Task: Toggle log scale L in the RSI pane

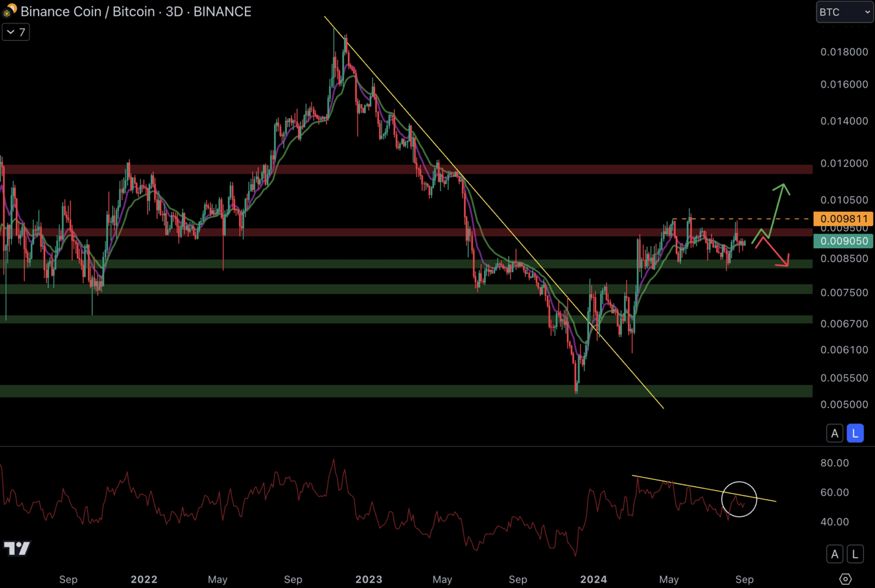Action: (x=855, y=554)
